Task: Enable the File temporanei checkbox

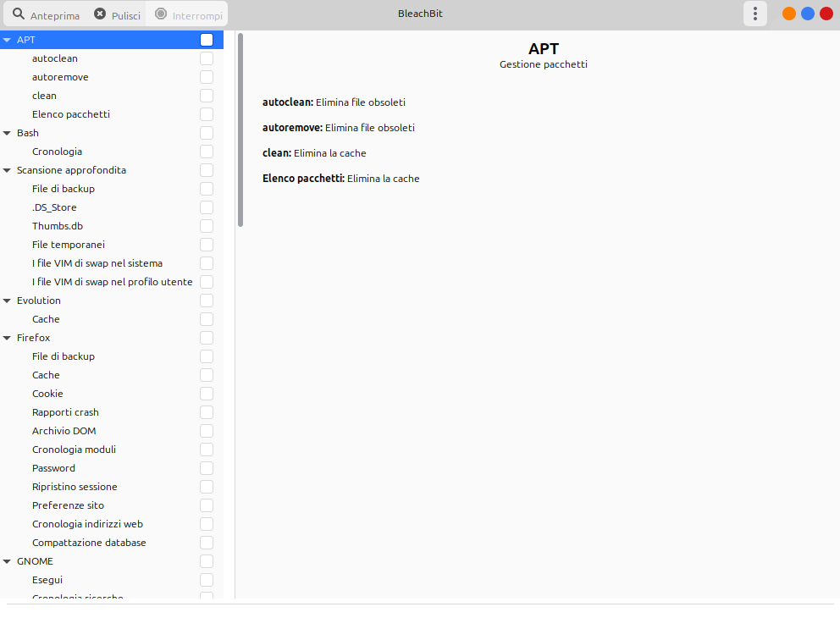Action: click(207, 245)
